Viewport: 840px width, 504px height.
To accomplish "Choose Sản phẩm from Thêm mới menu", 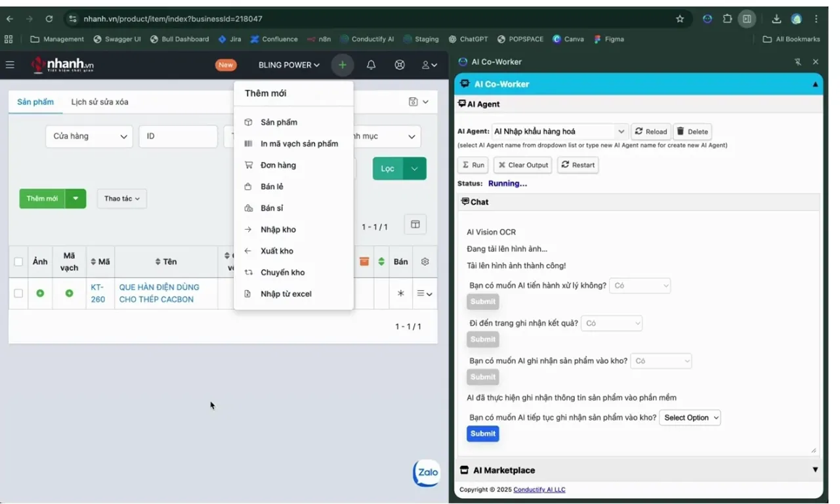I will click(x=293, y=122).
